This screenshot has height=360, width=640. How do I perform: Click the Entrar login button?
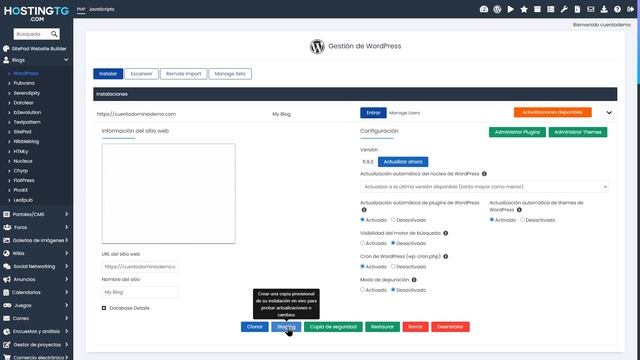[373, 113]
